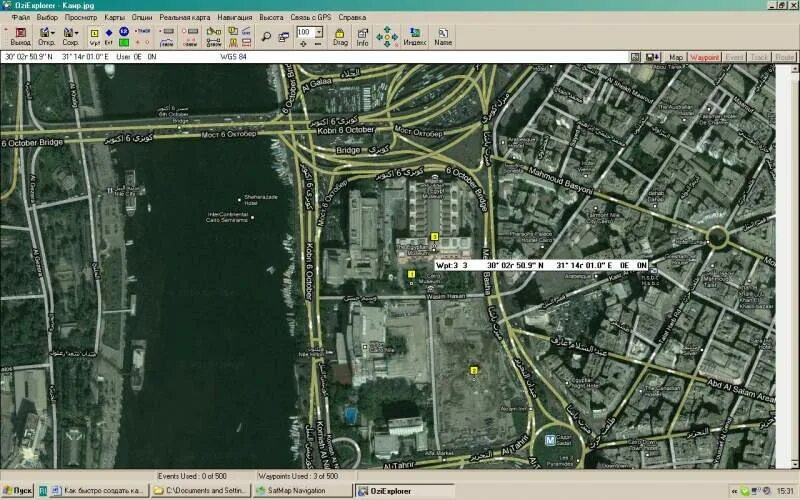Click inside the zoom percentage field showing 100
The height and width of the screenshot is (500, 800).
(x=306, y=32)
